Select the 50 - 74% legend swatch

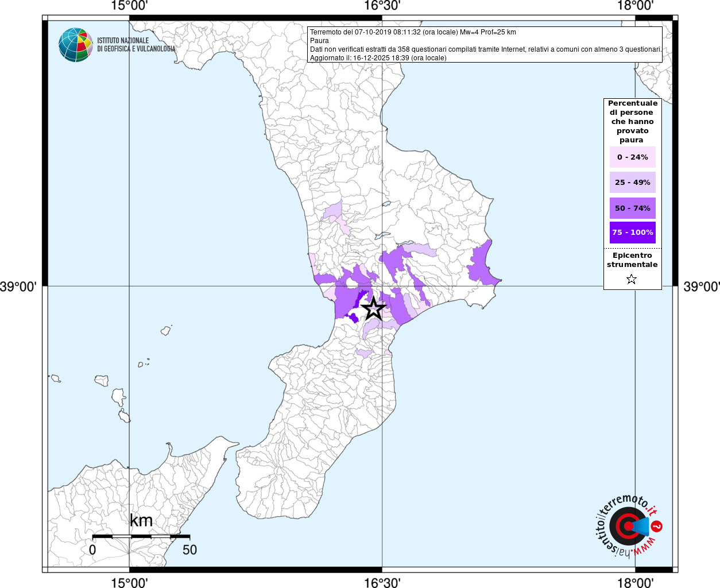pos(633,208)
